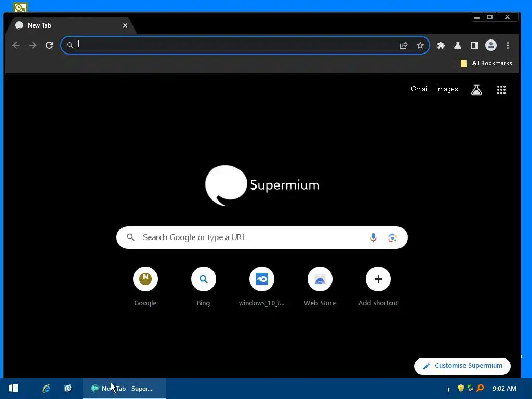Click the desktop icon at the screen's top-left corner

pos(20,7)
